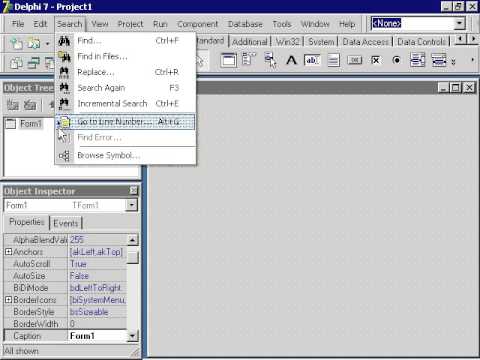Open Object Inspector component selector dropdown
480x360 pixels.
[x=132, y=205]
